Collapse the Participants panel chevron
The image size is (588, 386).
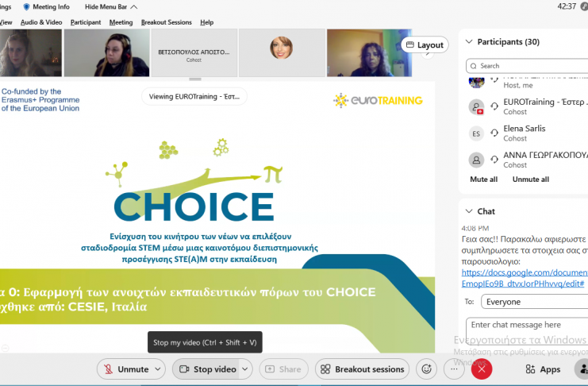click(x=469, y=41)
